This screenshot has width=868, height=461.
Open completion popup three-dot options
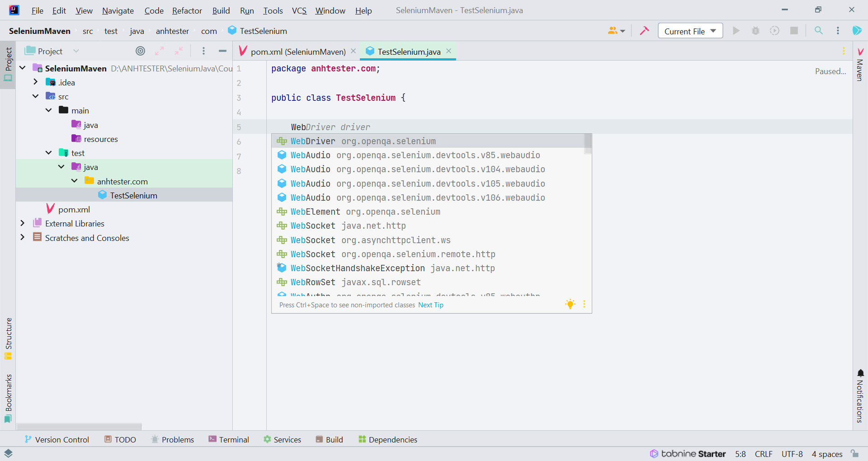pos(584,304)
